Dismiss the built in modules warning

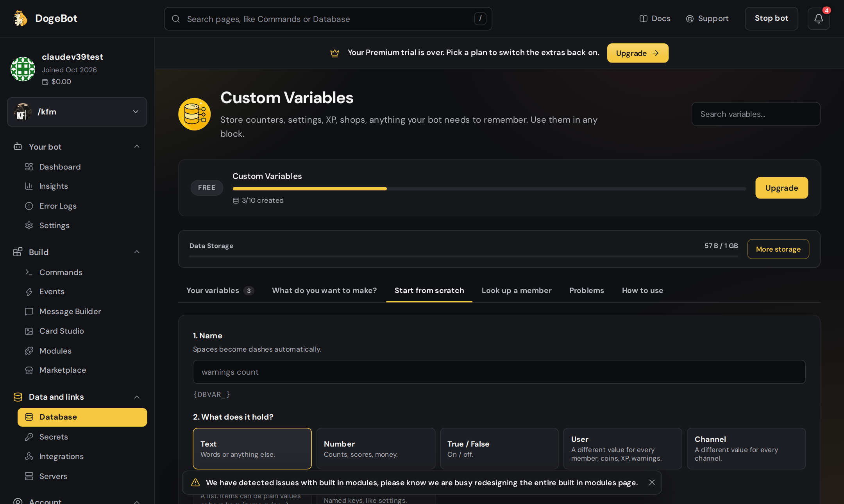[652, 483]
